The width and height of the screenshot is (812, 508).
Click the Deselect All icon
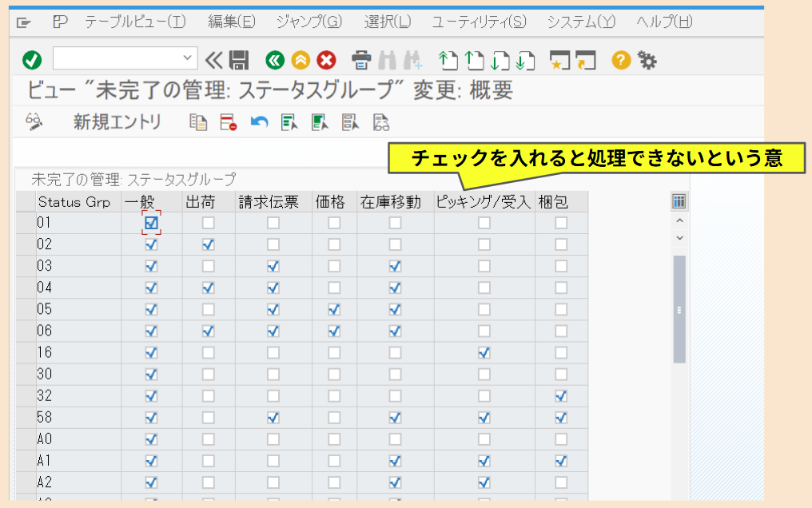[350, 122]
